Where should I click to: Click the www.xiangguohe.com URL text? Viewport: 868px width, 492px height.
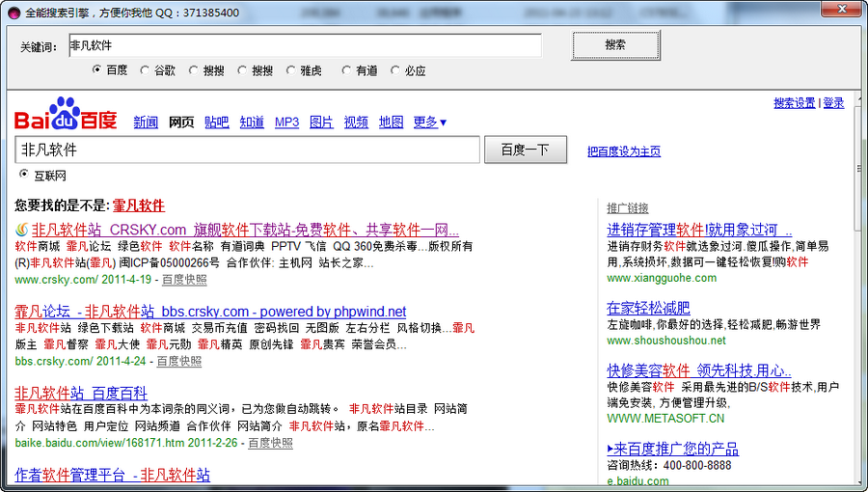(x=662, y=278)
